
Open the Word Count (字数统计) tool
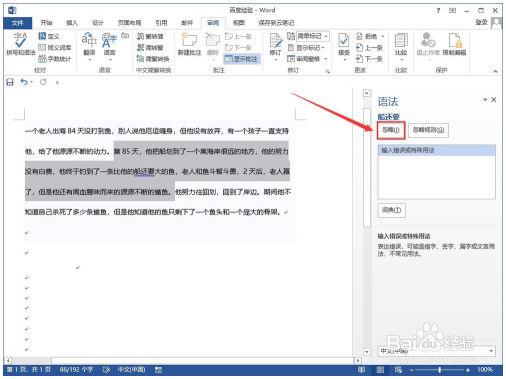55,59
